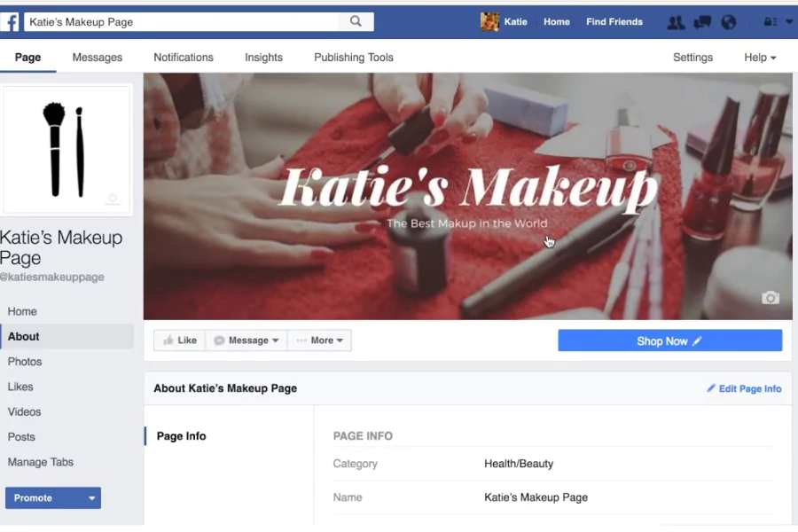
Task: Select About in the left sidebar
Action: point(67,337)
